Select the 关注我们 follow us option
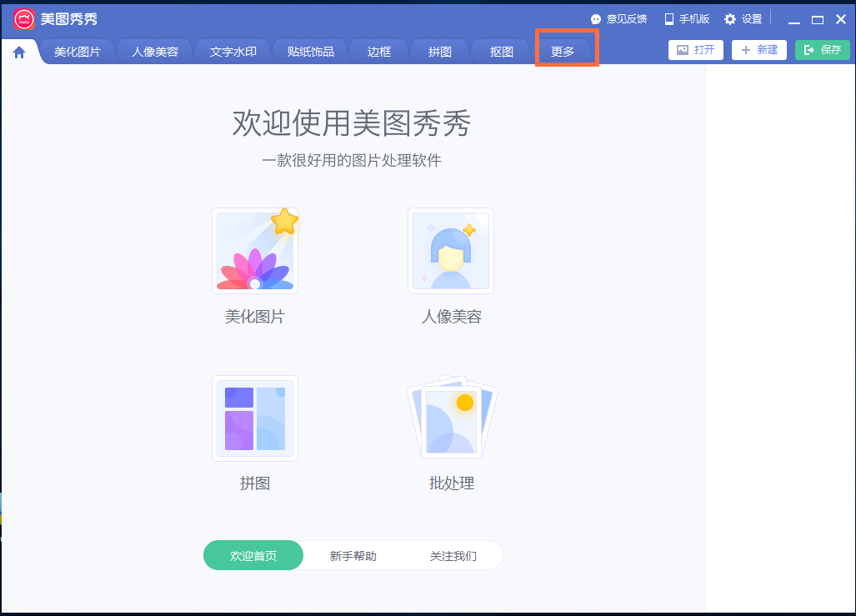856x616 pixels. [x=453, y=555]
